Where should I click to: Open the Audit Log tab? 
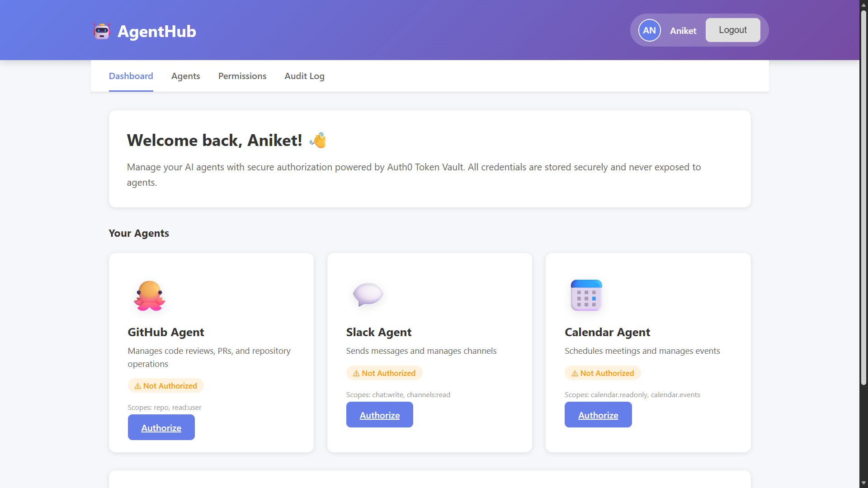304,76
